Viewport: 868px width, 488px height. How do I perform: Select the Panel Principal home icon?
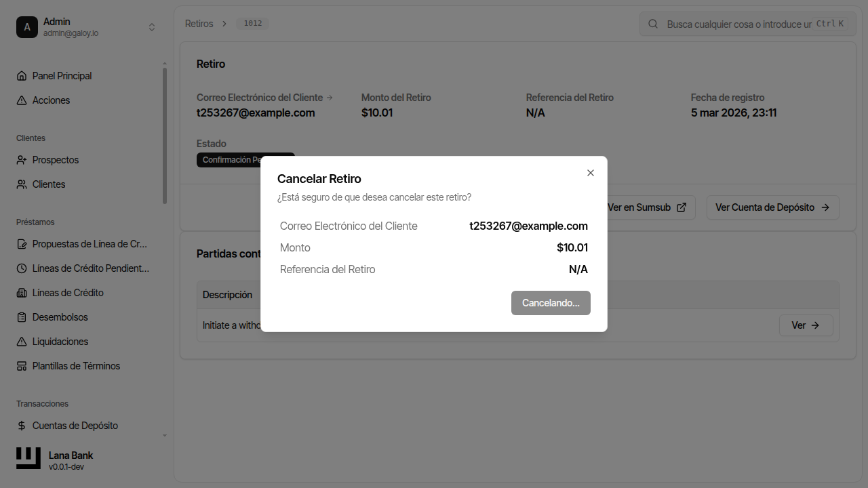(22, 75)
